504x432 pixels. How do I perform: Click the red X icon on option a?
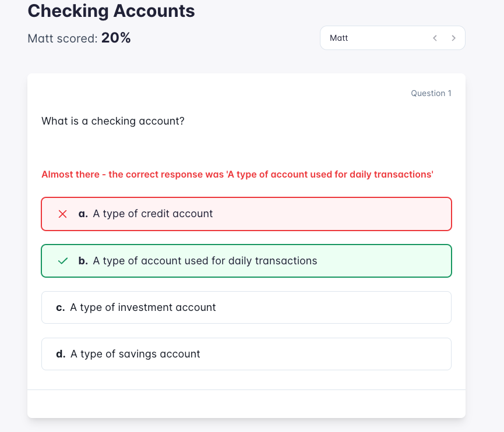(63, 214)
